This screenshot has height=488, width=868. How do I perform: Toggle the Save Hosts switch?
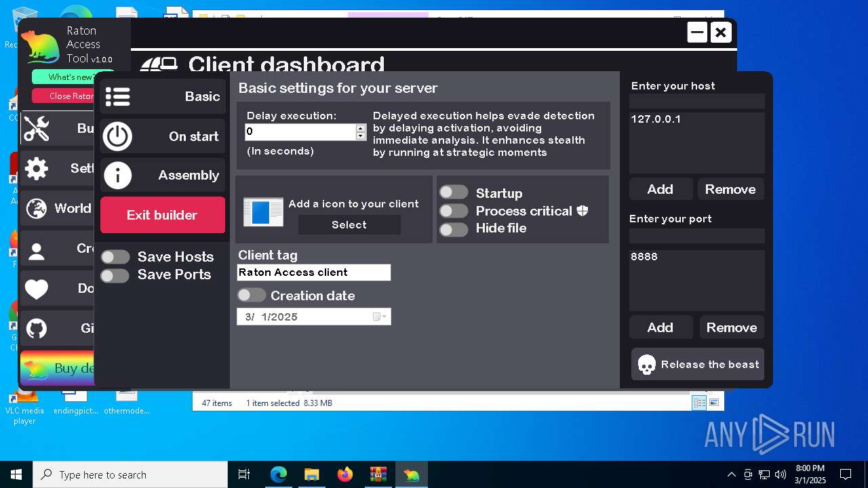(115, 257)
